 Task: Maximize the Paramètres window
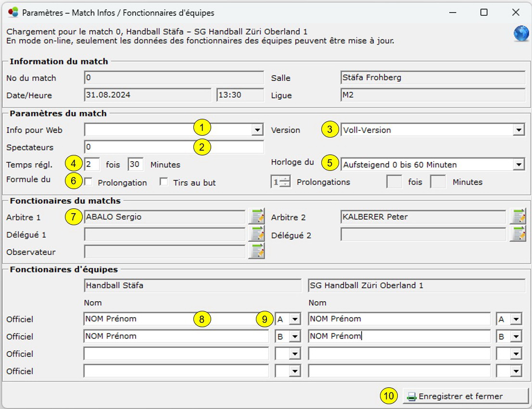pos(484,13)
